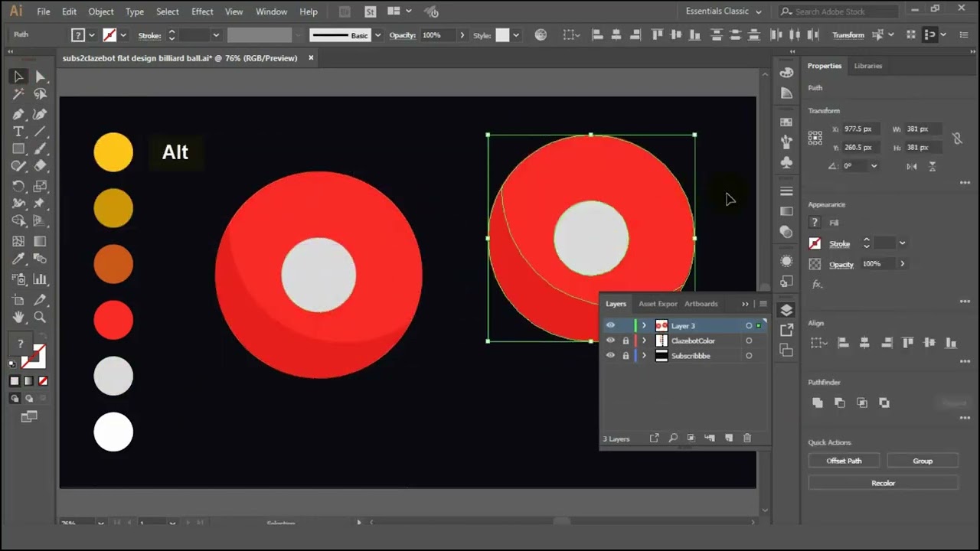The height and width of the screenshot is (551, 980).
Task: Click the Group quick action button
Action: click(x=923, y=461)
